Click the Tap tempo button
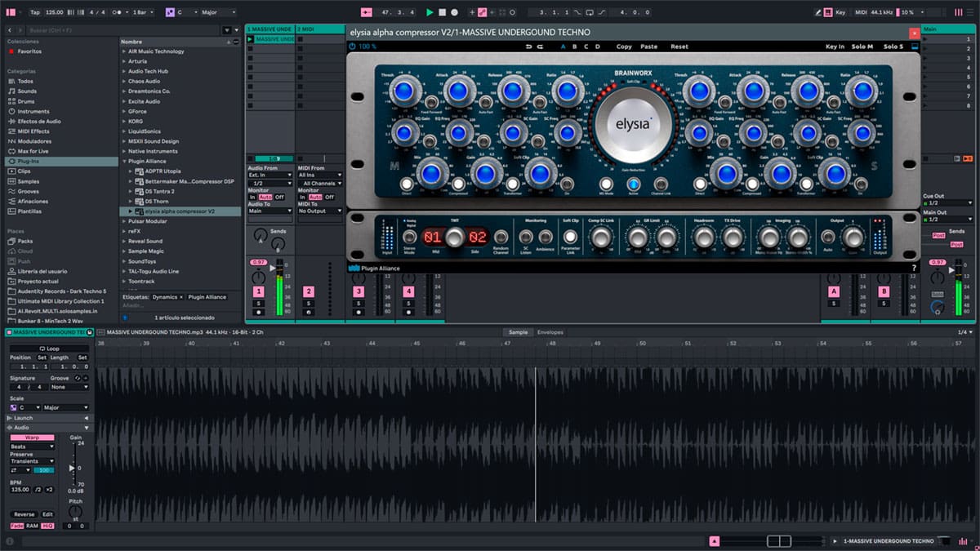Screen dimensions: 980x551 [x=35, y=12]
